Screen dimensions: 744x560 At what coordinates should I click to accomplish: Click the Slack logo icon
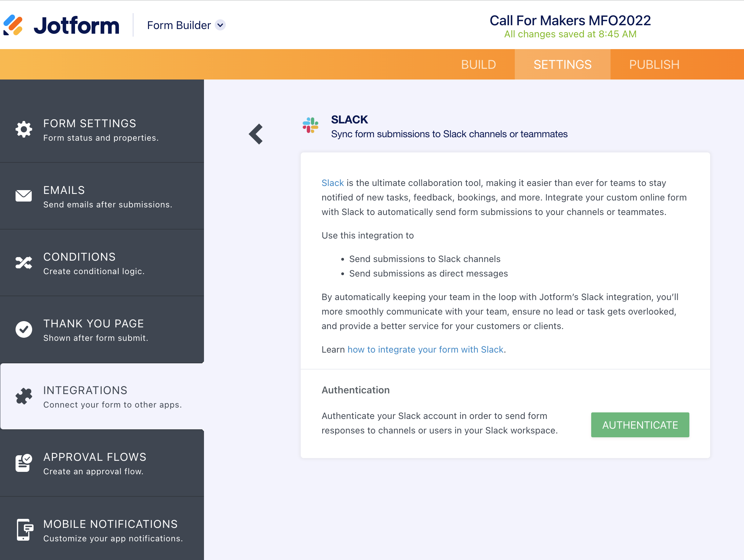(x=310, y=125)
